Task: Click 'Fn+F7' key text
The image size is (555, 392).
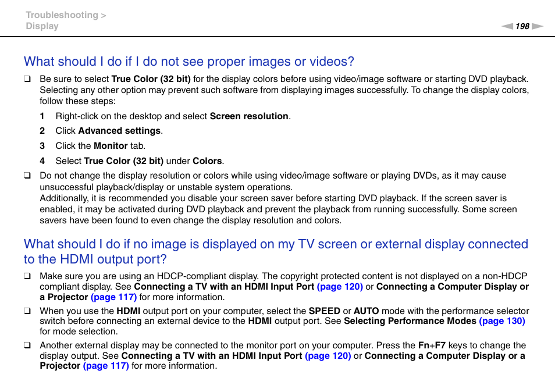Action: click(432, 345)
